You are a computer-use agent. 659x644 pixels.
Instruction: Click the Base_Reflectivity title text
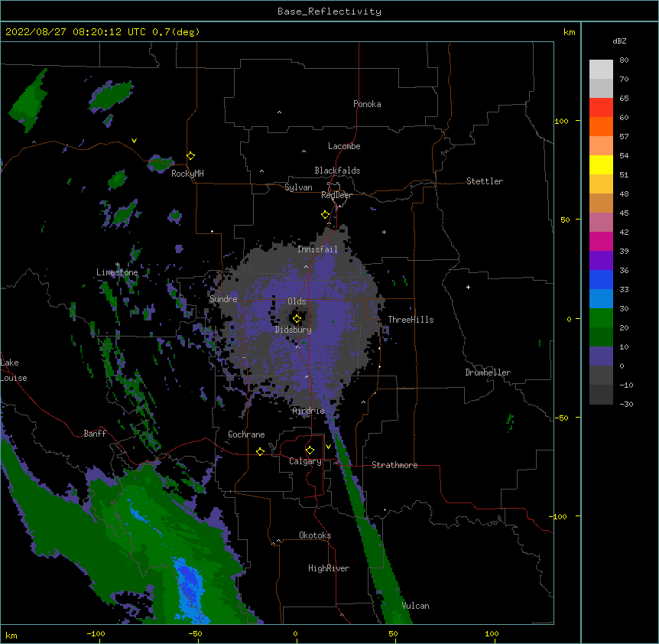pos(329,11)
